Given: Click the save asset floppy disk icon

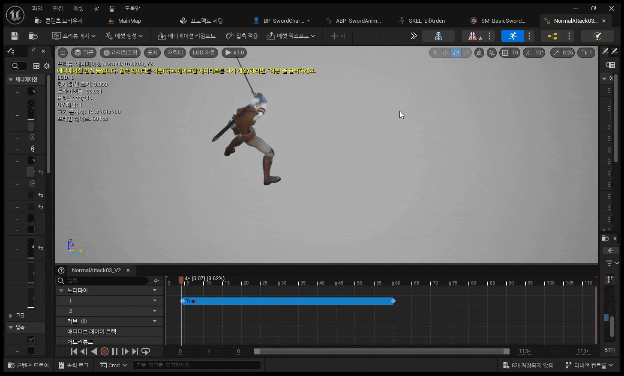Looking at the screenshot, I should pyautogui.click(x=14, y=36).
